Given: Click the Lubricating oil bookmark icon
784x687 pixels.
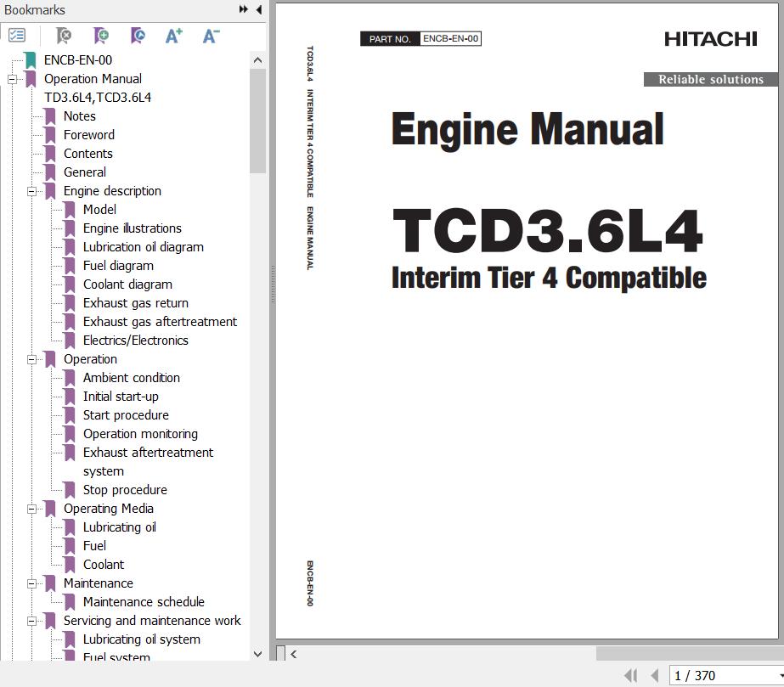Looking at the screenshot, I should click(x=70, y=527).
